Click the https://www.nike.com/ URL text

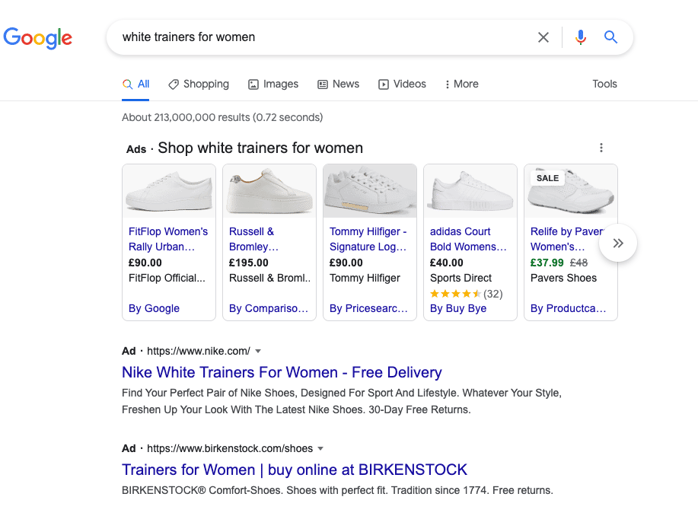point(199,351)
